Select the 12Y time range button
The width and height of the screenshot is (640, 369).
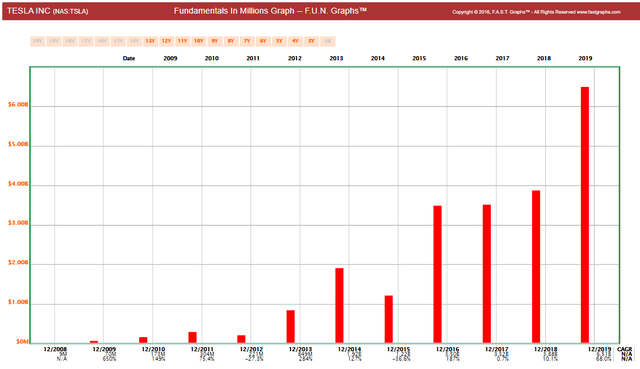(167, 41)
